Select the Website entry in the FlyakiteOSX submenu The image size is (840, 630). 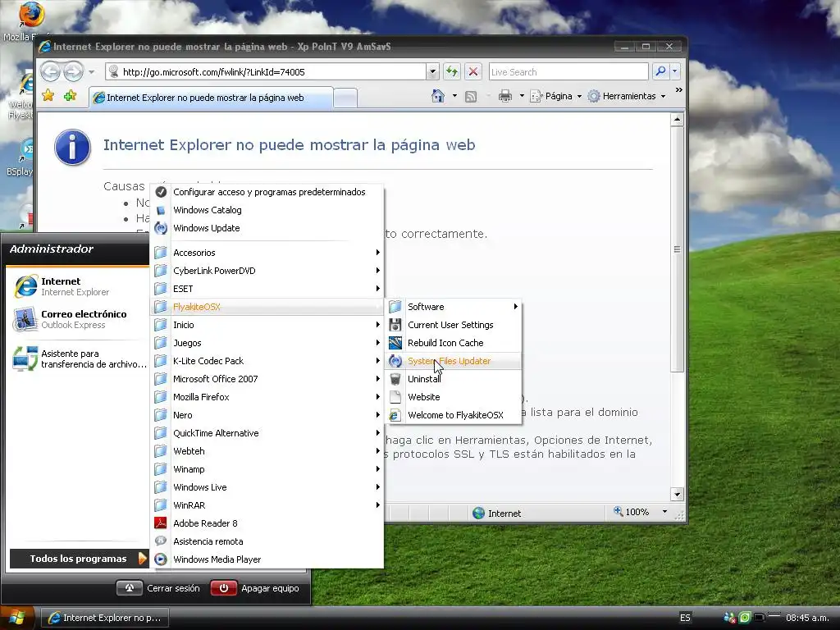pyautogui.click(x=454, y=397)
